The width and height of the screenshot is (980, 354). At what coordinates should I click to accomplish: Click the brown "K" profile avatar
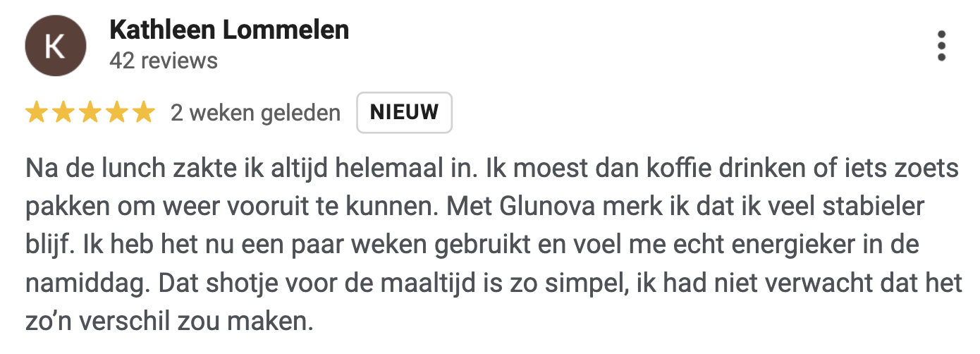[56, 46]
